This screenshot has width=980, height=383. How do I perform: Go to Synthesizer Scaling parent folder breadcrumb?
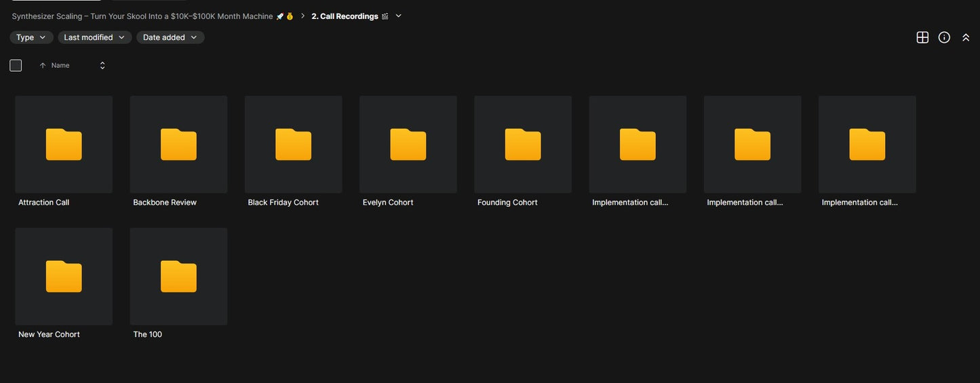(153, 16)
